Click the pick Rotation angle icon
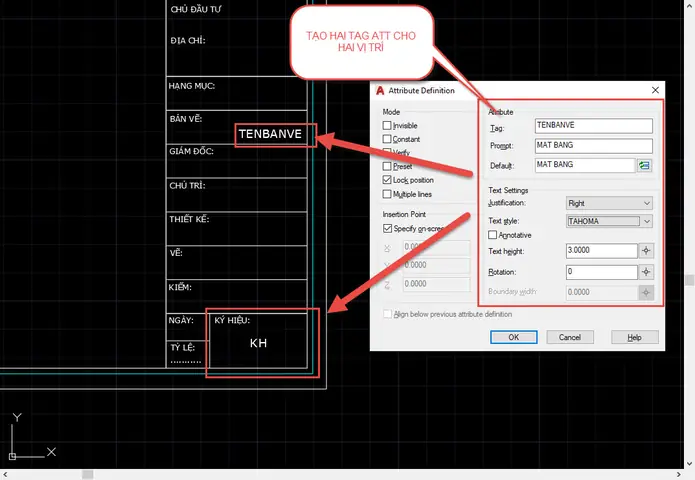The image size is (695, 480). point(646,272)
